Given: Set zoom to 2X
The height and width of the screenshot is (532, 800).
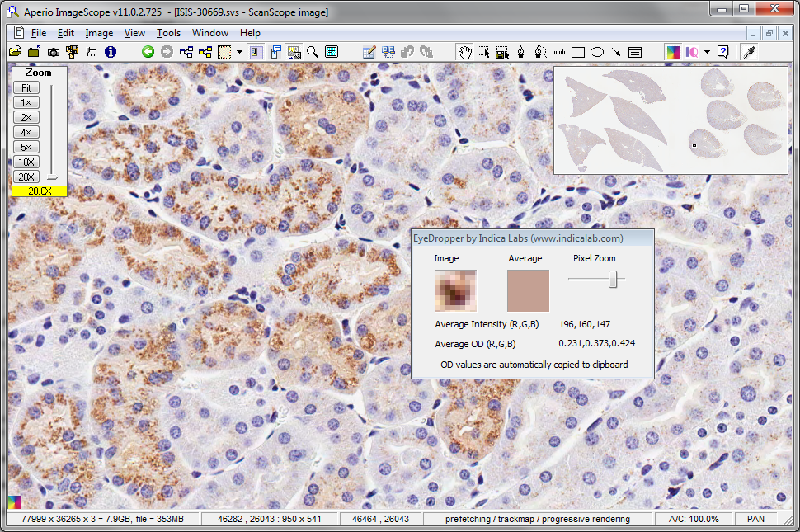Looking at the screenshot, I should [26, 117].
